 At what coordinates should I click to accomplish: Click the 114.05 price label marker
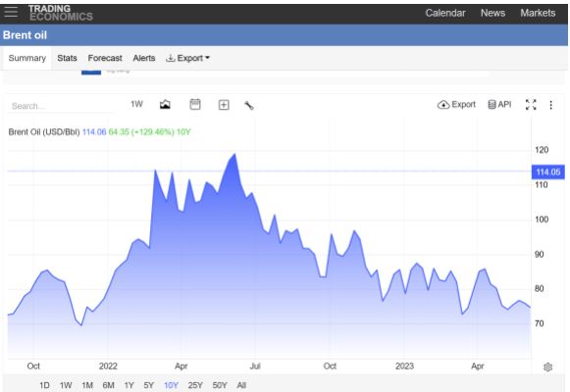(x=548, y=172)
